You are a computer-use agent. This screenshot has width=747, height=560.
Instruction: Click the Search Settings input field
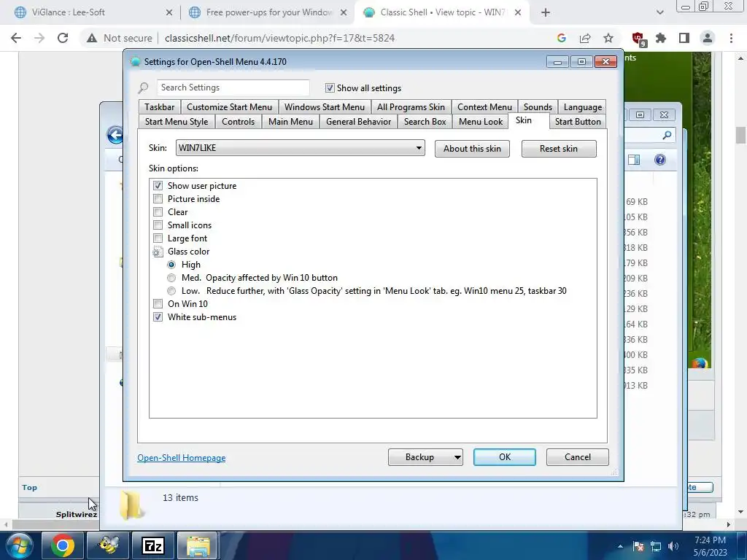pos(233,87)
